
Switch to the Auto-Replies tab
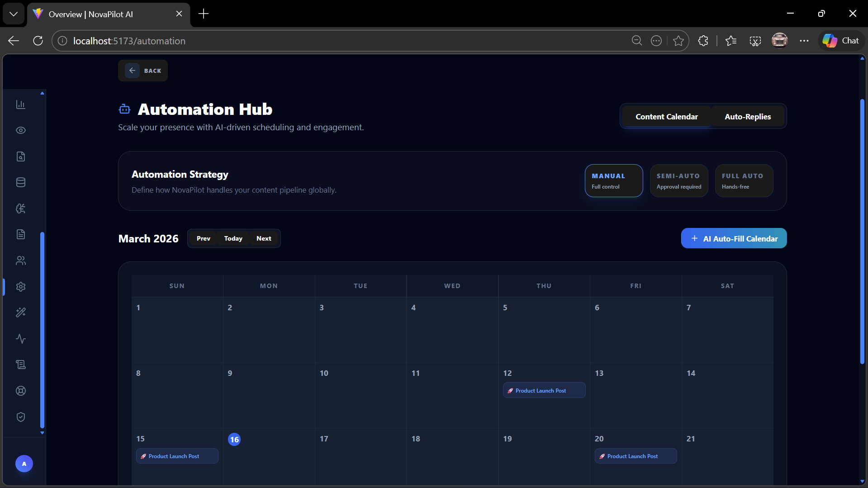(748, 117)
